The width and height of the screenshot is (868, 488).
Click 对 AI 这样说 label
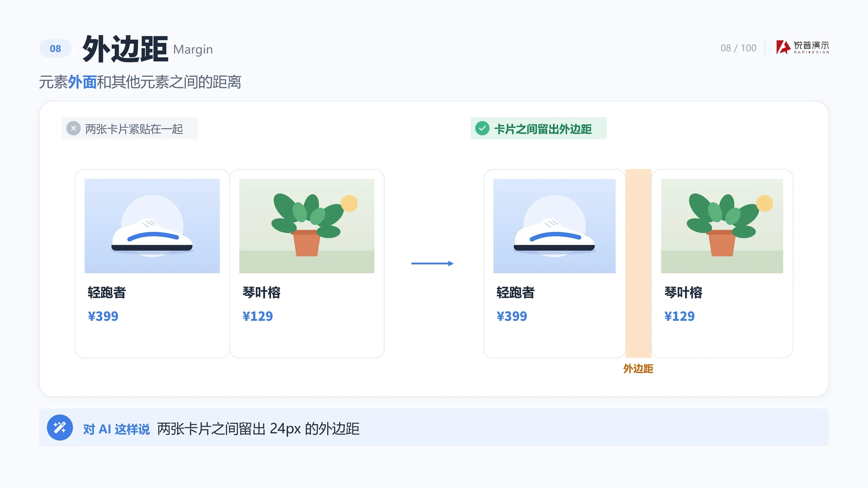click(116, 429)
